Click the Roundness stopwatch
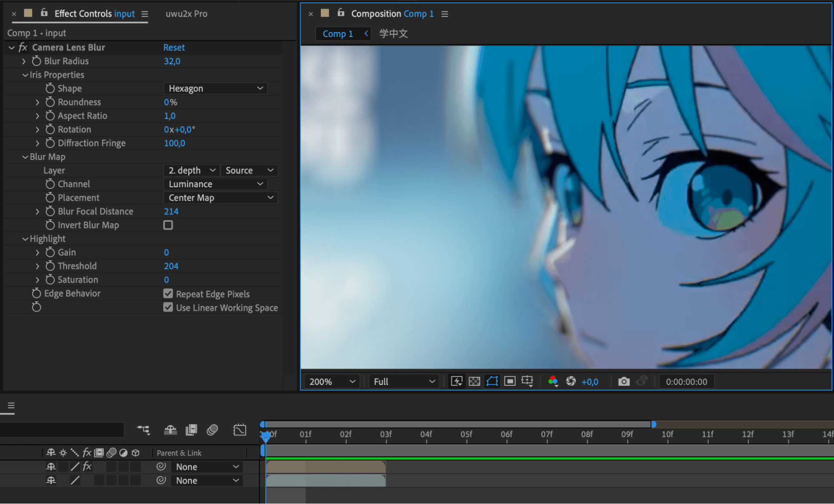This screenshot has height=504, width=834. point(50,102)
